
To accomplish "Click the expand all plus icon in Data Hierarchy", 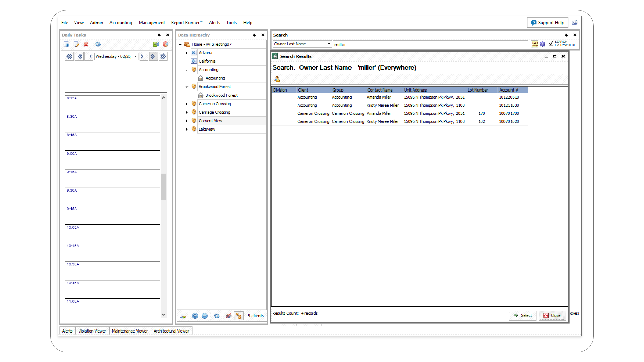I will 195,316.
